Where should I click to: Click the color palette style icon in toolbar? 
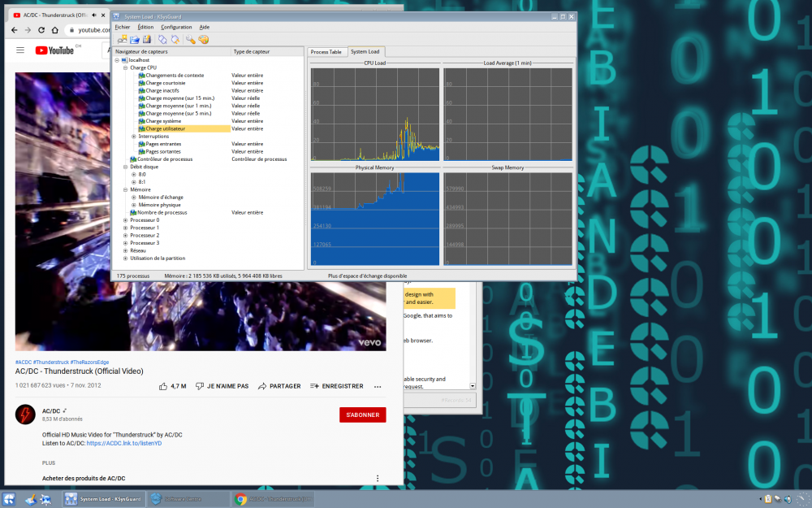click(x=204, y=39)
